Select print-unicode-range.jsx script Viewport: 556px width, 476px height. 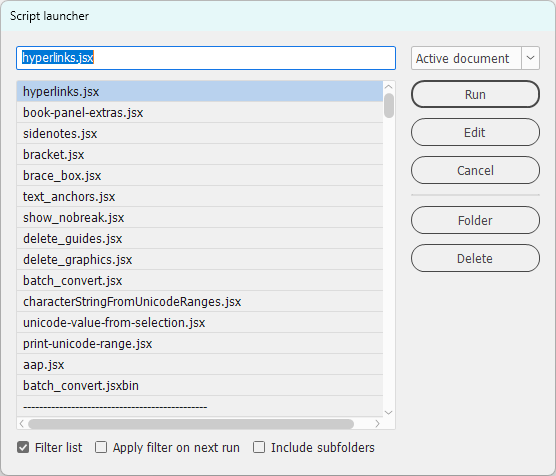[x=200, y=343]
